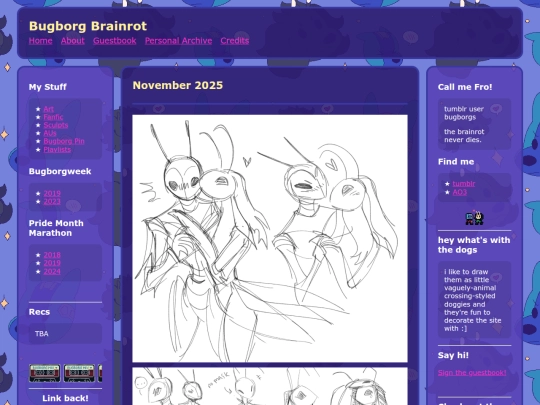Click the Recs heading

(39, 312)
